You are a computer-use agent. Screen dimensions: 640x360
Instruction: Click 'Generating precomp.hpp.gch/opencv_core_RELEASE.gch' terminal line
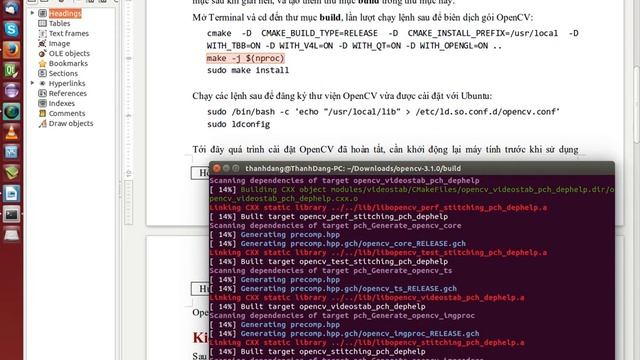click(338, 244)
